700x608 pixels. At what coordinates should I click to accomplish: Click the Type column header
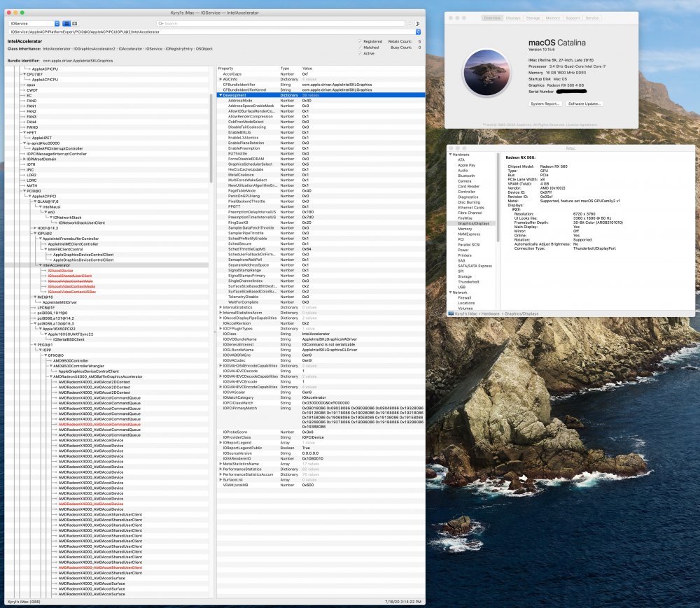click(x=285, y=69)
